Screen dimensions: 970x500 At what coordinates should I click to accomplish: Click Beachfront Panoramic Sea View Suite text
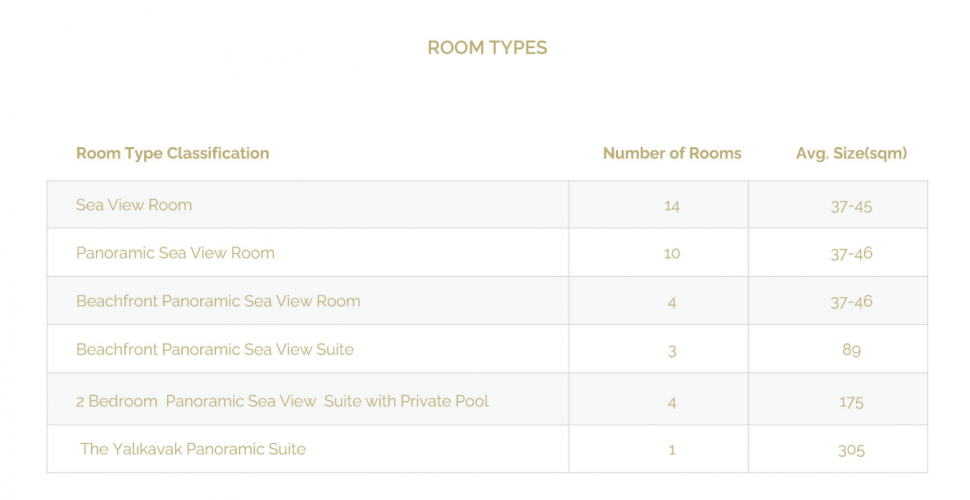tap(215, 349)
